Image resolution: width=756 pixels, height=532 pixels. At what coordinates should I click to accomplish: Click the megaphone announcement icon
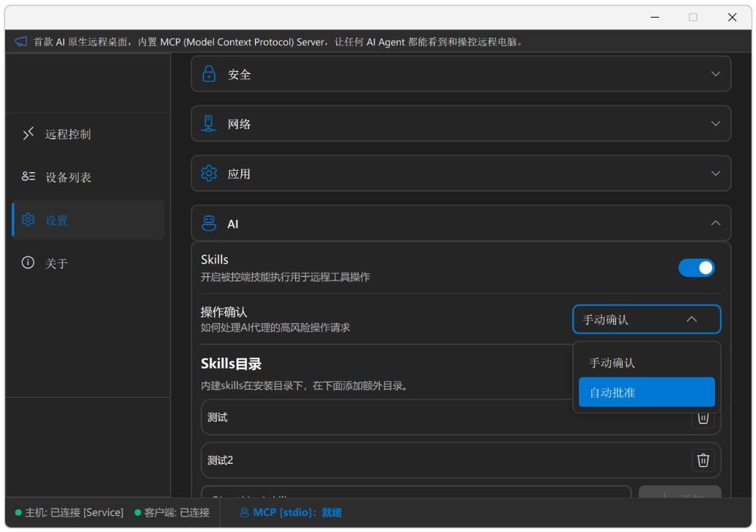click(21, 42)
